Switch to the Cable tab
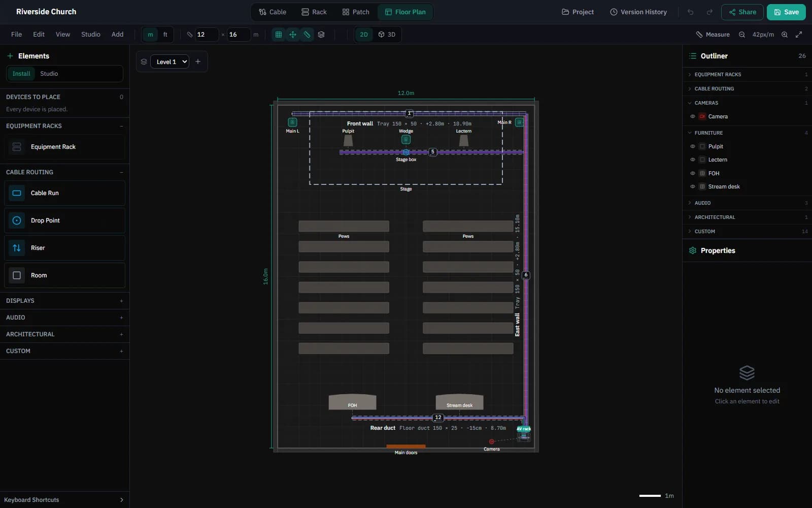The height and width of the screenshot is (508, 812). pyautogui.click(x=273, y=12)
